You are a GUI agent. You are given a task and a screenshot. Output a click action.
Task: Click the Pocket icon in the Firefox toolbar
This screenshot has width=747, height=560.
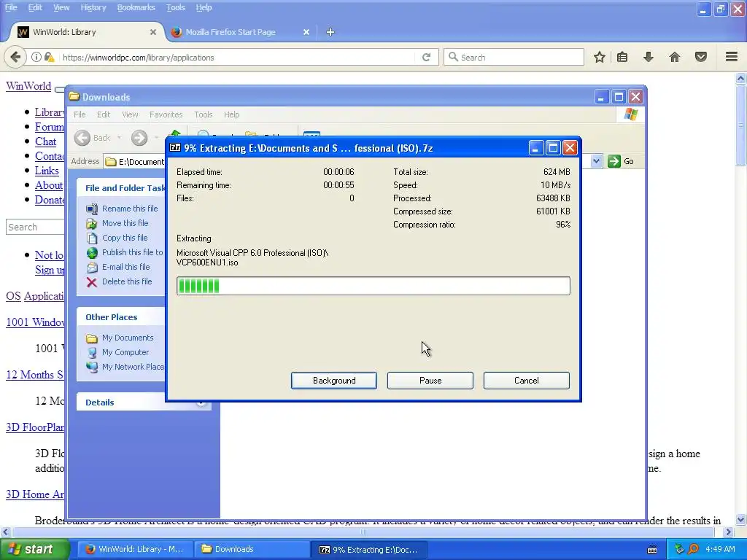click(701, 57)
